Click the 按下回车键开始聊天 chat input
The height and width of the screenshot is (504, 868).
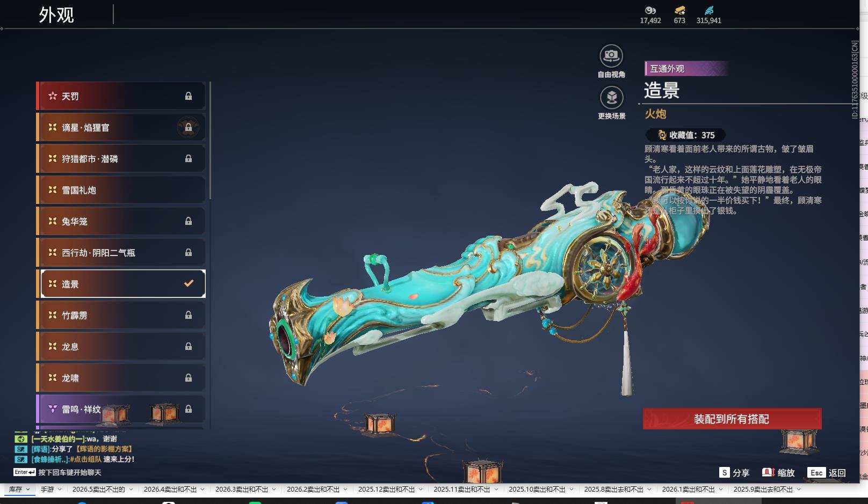click(70, 472)
